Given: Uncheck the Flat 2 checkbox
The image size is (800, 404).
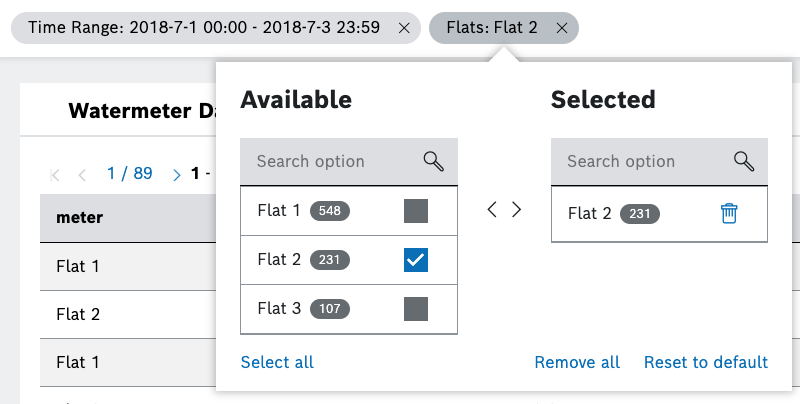Looking at the screenshot, I should pos(416,260).
